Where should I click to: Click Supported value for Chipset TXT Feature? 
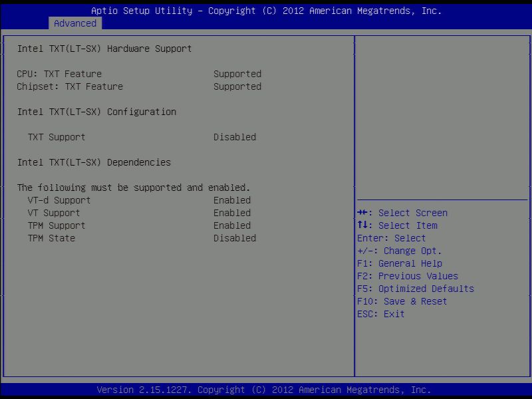237,86
